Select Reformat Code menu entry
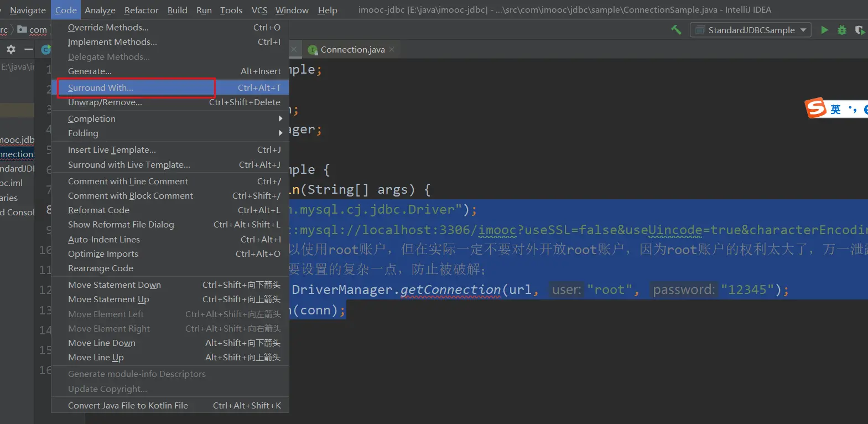868x424 pixels. tap(98, 210)
